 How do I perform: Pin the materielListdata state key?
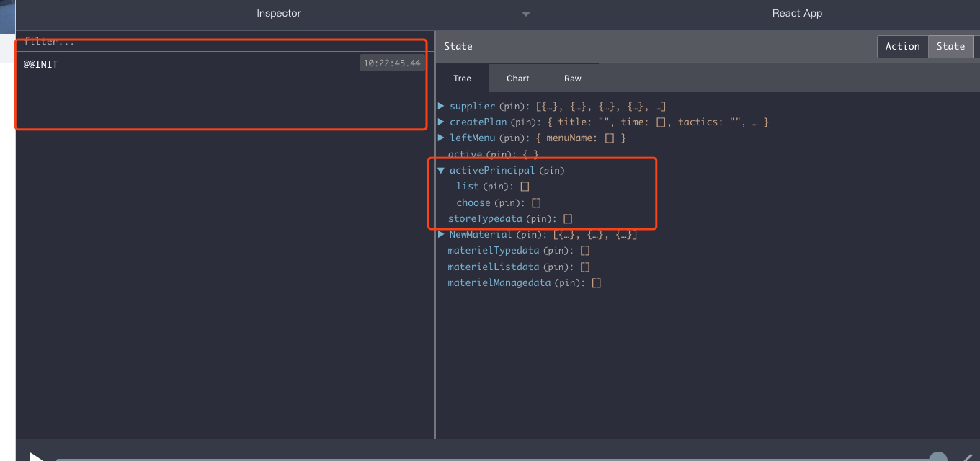coord(558,267)
